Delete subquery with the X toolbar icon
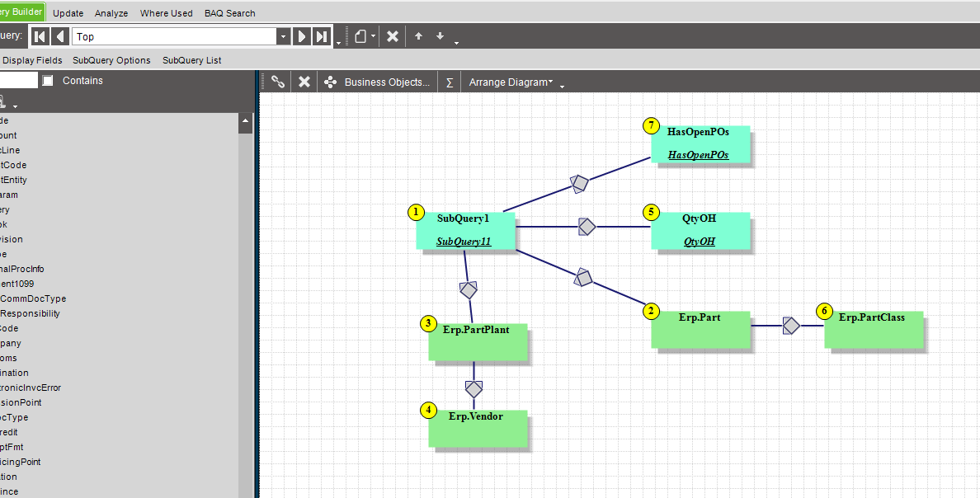 [393, 36]
